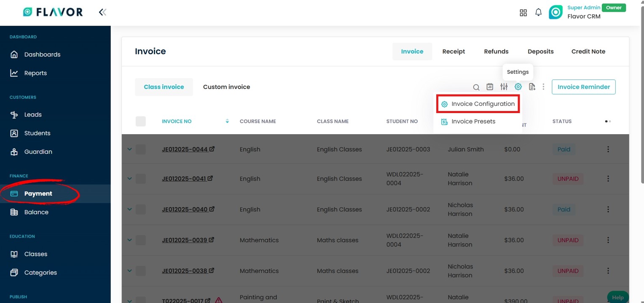Viewport: 644px width, 303px height.
Task: Click the filter sliders icon
Action: pos(504,87)
